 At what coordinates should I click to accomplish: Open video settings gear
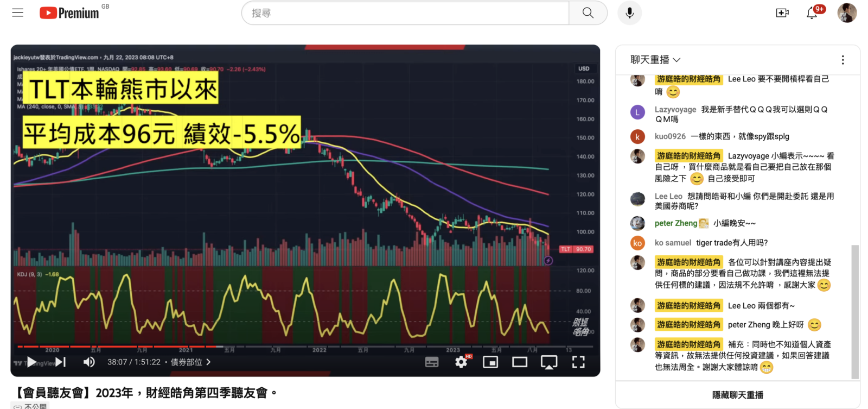(461, 362)
